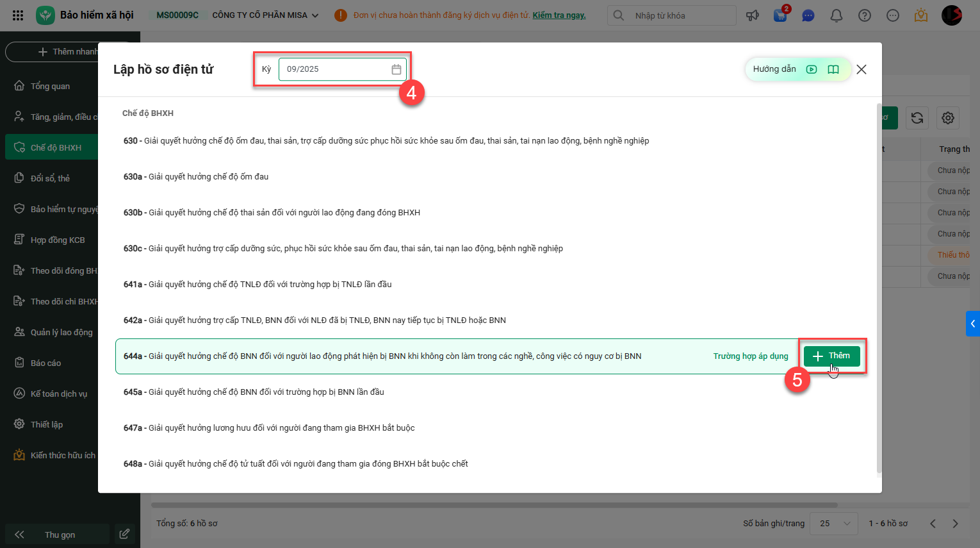The width and height of the screenshot is (980, 548).
Task: Open Theo dõi đóng BHXH sidebar item
Action: click(x=51, y=270)
